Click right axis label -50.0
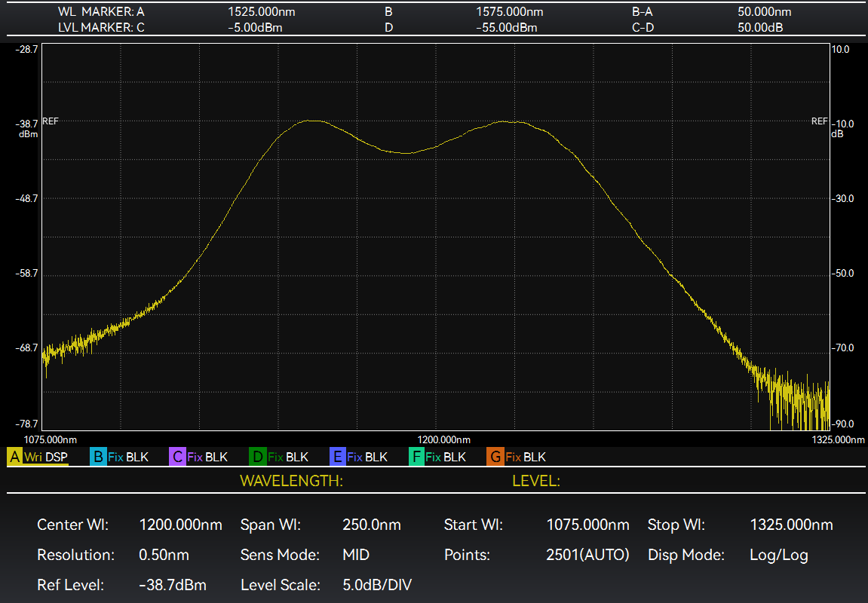Viewport: 868px width, 603px height. pyautogui.click(x=842, y=274)
